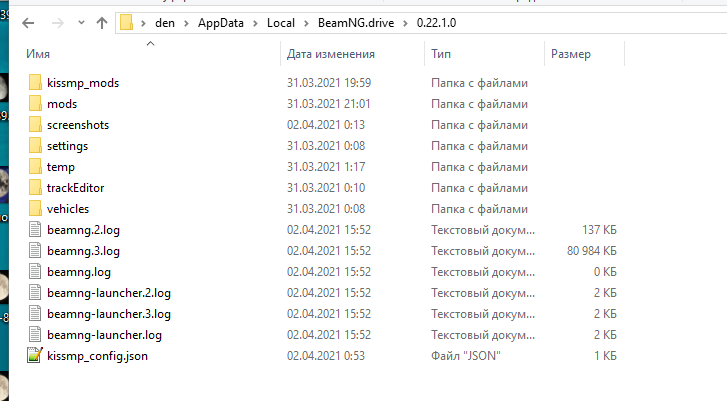
Task: Click date 02.04.2021 0:53 of kissmp_config.json
Action: click(326, 356)
